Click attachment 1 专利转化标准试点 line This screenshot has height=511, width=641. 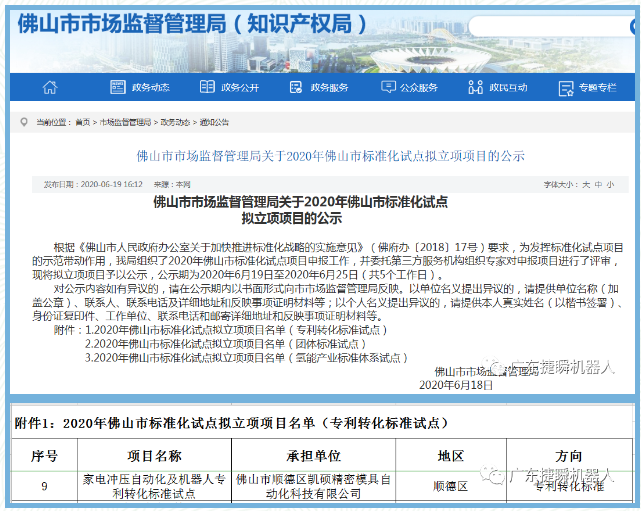tap(236, 330)
